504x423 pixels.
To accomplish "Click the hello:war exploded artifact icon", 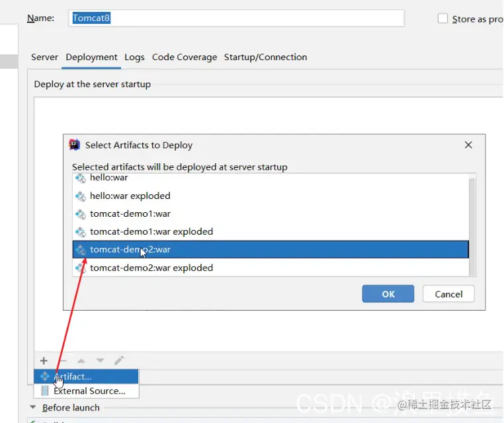I will click(80, 196).
